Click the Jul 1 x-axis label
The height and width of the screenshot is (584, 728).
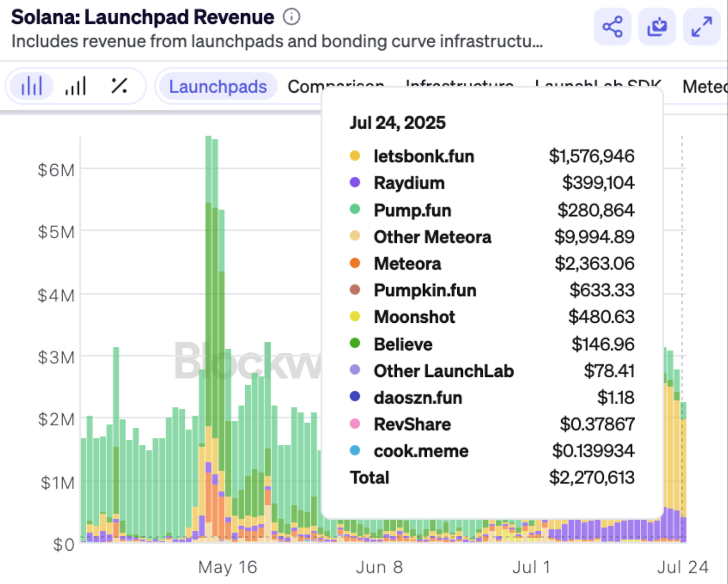[531, 567]
